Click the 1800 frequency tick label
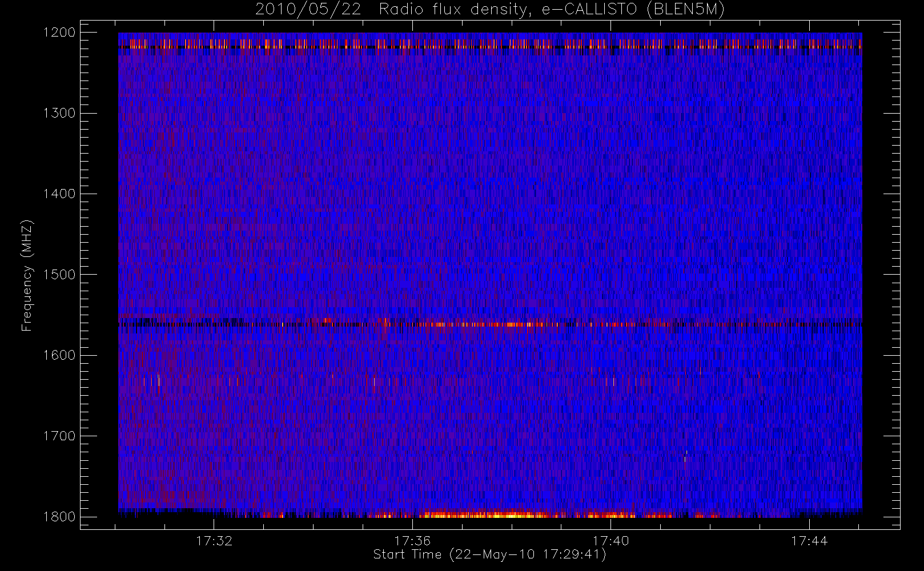Screen dimensions: 924x571 click(x=59, y=516)
